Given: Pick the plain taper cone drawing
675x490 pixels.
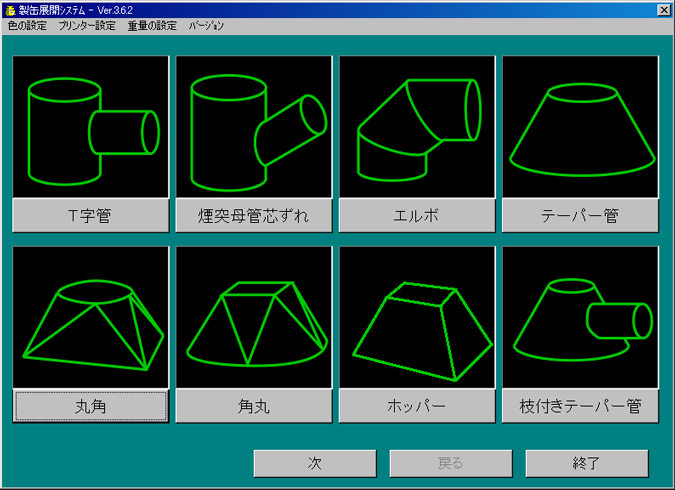Looking at the screenshot, I should tap(580, 127).
